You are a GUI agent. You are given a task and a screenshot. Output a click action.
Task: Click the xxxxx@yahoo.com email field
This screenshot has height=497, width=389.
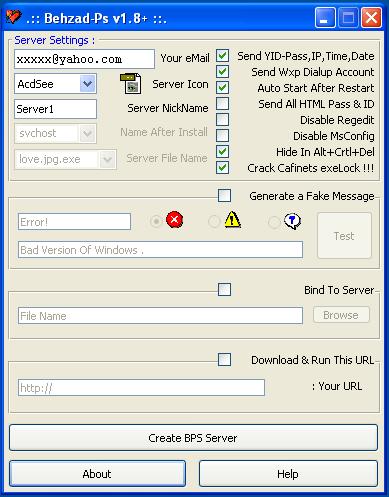(84, 59)
